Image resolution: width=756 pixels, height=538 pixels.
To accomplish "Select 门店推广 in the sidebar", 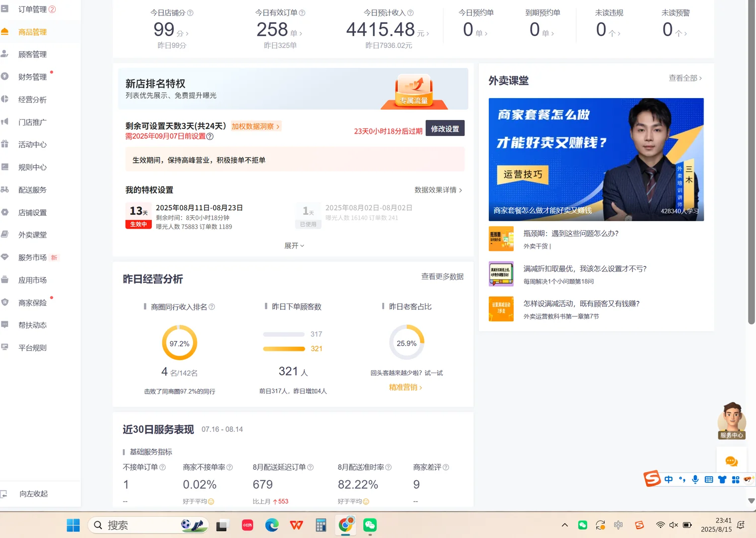I will pyautogui.click(x=32, y=122).
